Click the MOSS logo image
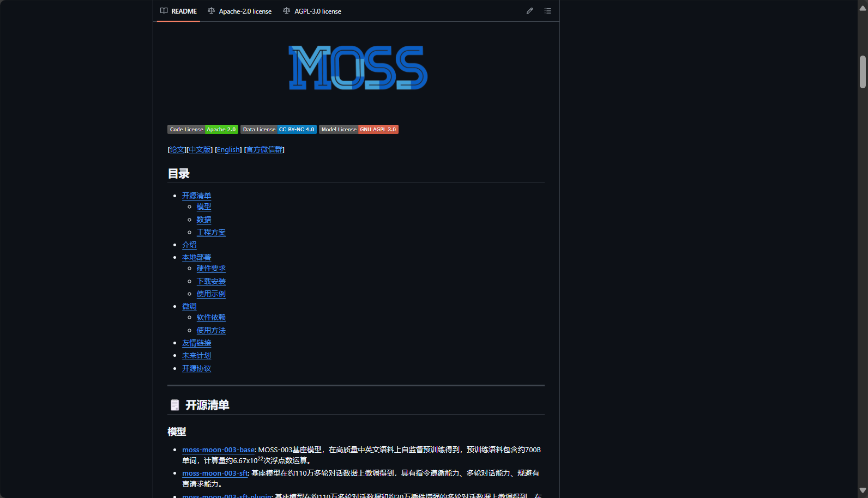 pyautogui.click(x=358, y=68)
